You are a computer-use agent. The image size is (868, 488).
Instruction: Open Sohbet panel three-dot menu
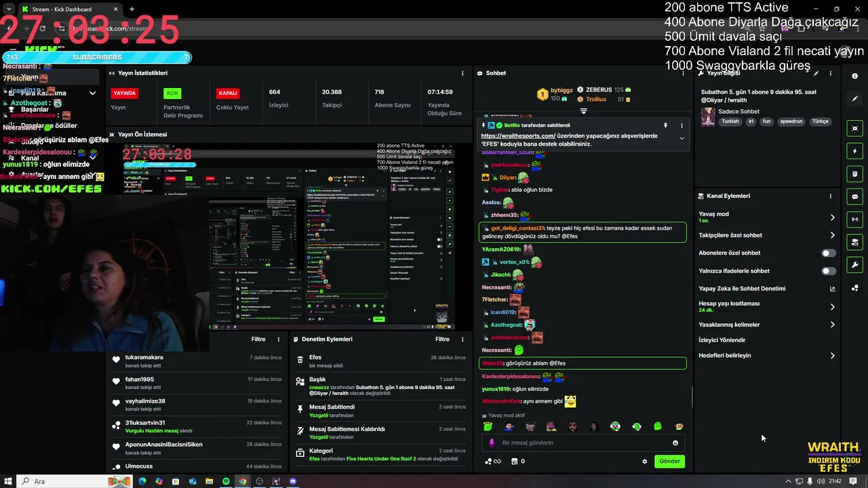[683, 73]
